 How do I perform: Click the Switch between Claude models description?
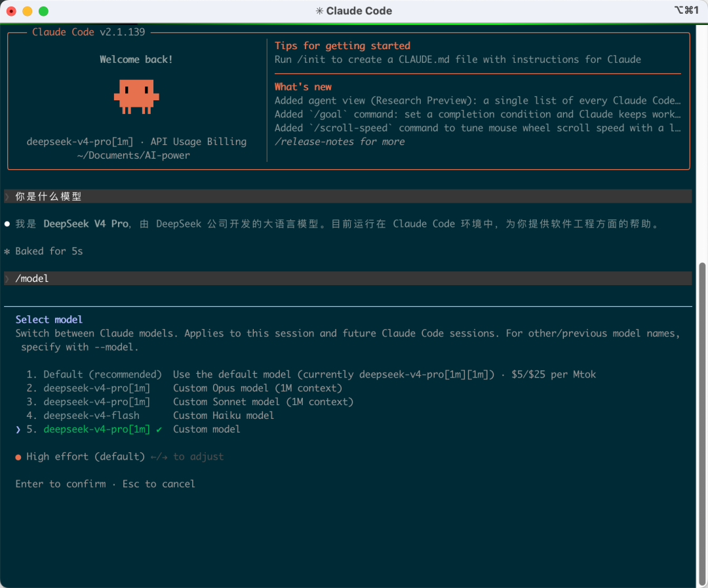click(347, 340)
